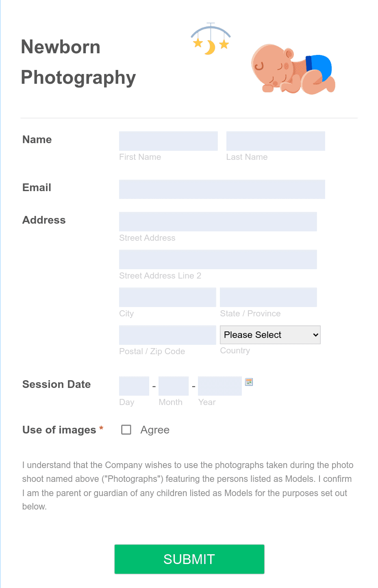Click the moon and stars mobile image

[211, 39]
